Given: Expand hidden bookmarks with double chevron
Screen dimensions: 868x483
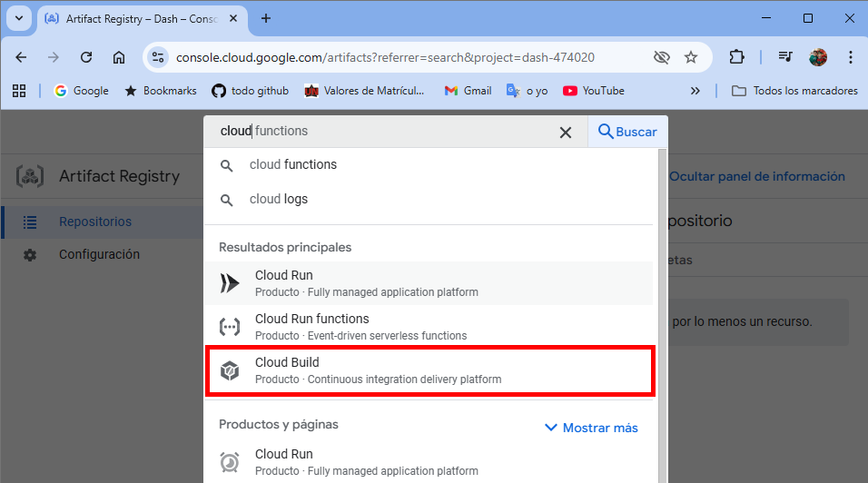Looking at the screenshot, I should pyautogui.click(x=695, y=91).
